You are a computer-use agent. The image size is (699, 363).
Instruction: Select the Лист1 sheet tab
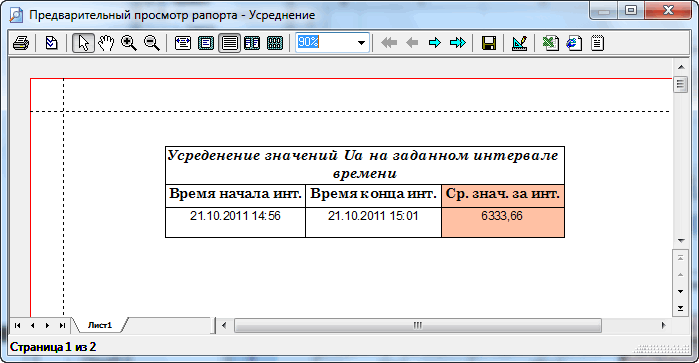99,325
